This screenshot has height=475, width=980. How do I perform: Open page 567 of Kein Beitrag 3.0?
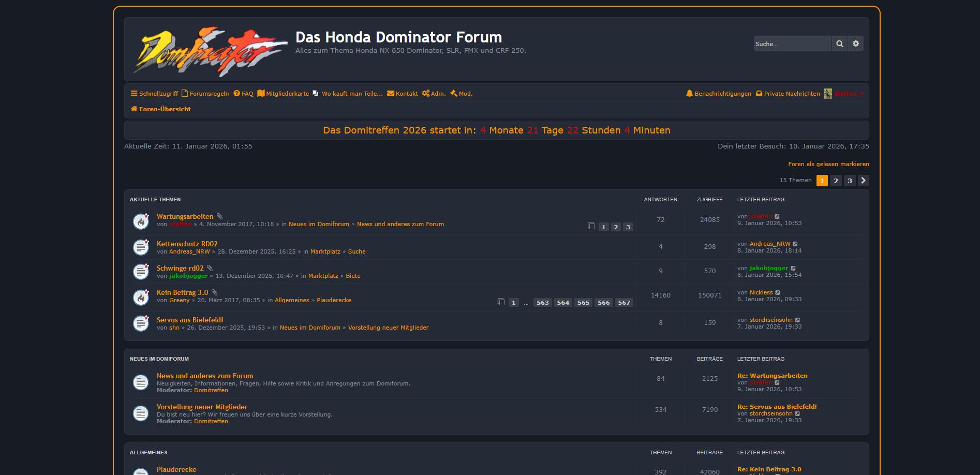click(x=624, y=303)
